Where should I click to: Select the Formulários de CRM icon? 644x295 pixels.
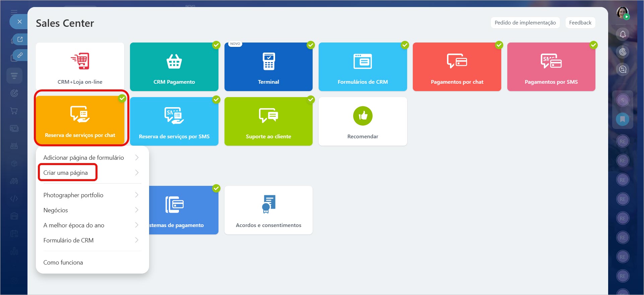pos(363,61)
